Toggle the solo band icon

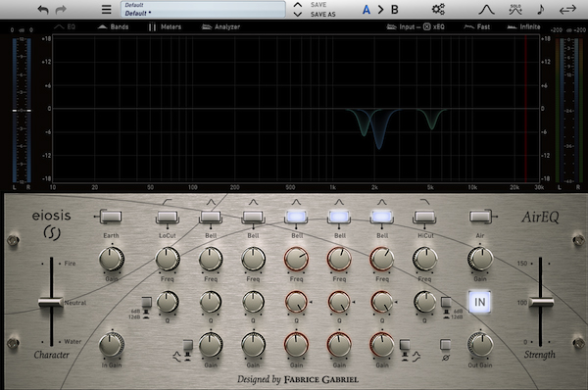(x=515, y=10)
